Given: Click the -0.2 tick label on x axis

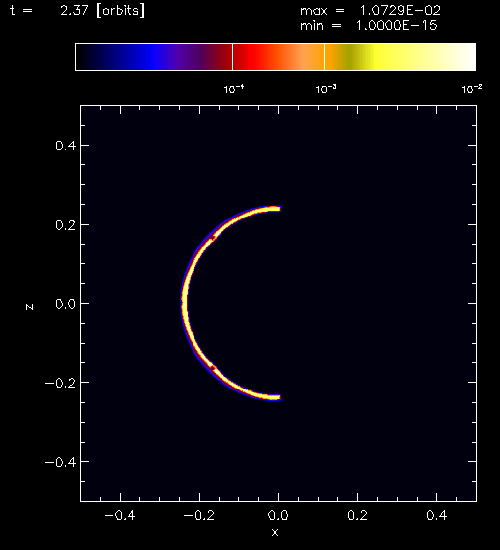Looking at the screenshot, I should coord(199,515).
